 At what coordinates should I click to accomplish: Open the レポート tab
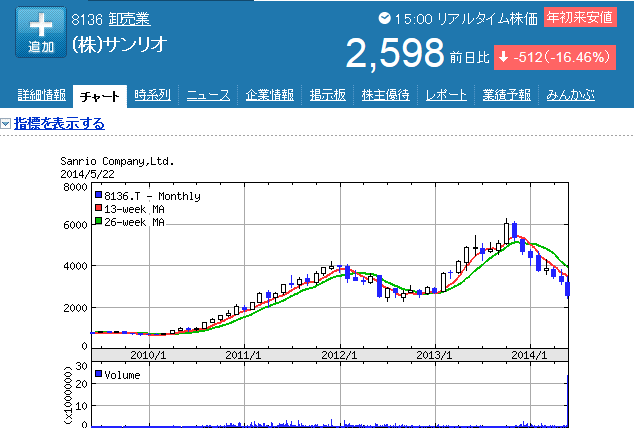(x=446, y=95)
